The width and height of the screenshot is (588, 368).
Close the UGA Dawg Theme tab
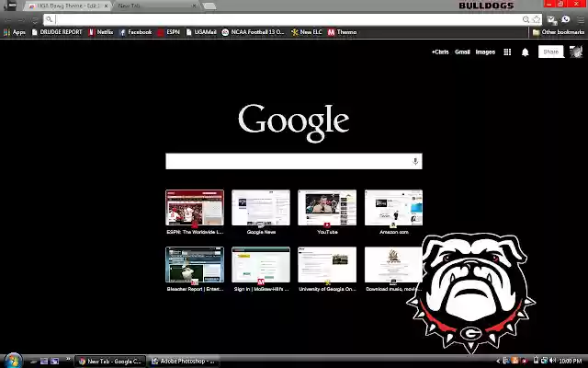click(x=107, y=6)
